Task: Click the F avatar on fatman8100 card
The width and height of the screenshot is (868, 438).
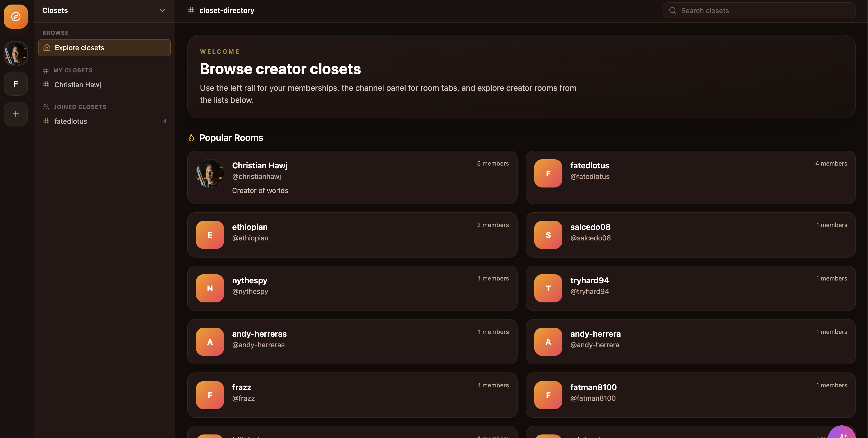Action: coord(548,395)
